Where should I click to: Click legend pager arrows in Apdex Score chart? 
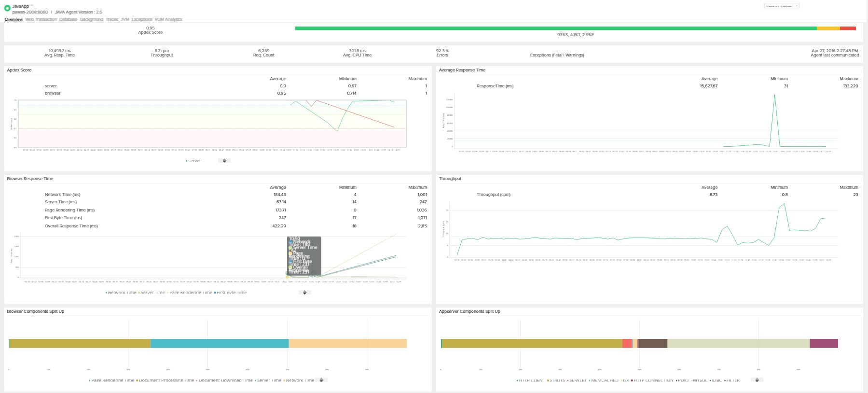coord(224,161)
